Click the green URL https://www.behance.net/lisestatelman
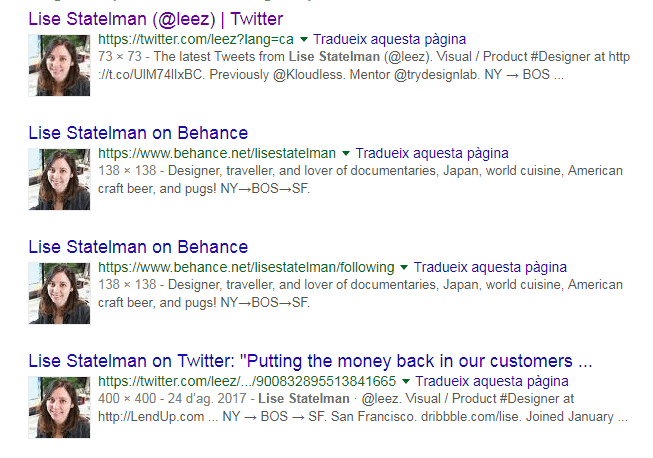The height and width of the screenshot is (458, 653). click(217, 154)
